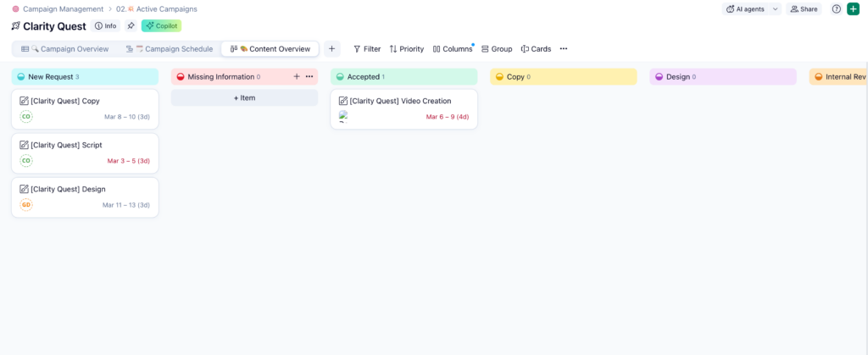Click the Filter button

click(x=366, y=49)
